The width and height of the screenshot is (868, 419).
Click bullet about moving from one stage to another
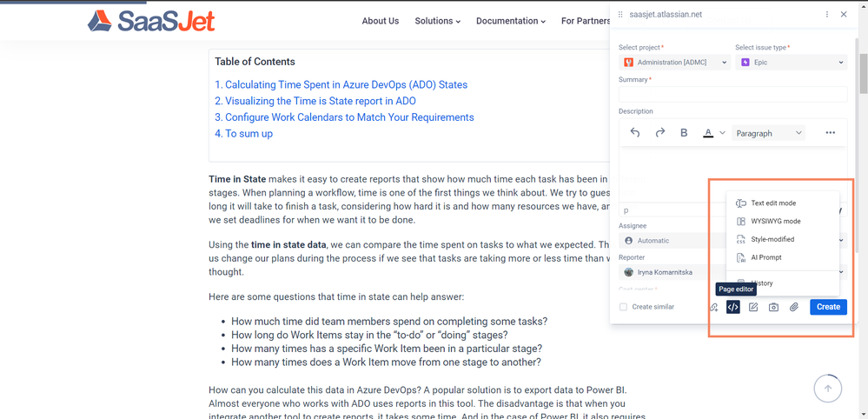click(386, 362)
